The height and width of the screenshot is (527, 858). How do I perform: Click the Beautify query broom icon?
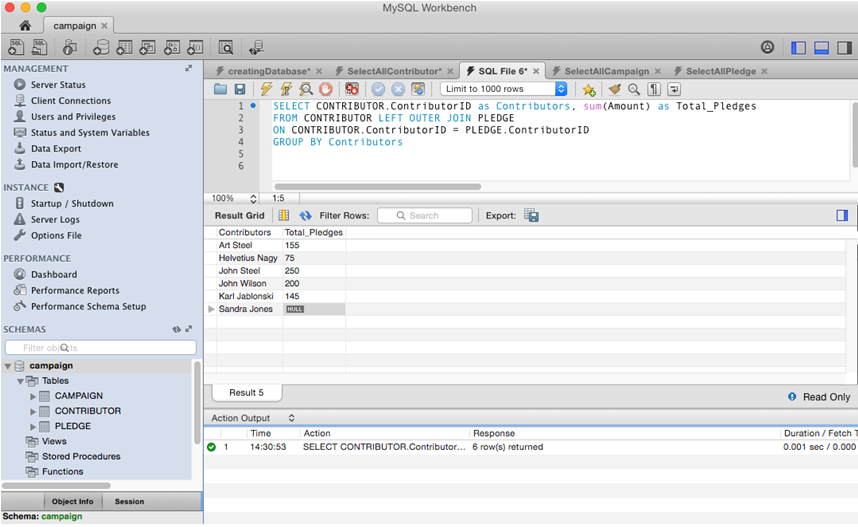[615, 89]
